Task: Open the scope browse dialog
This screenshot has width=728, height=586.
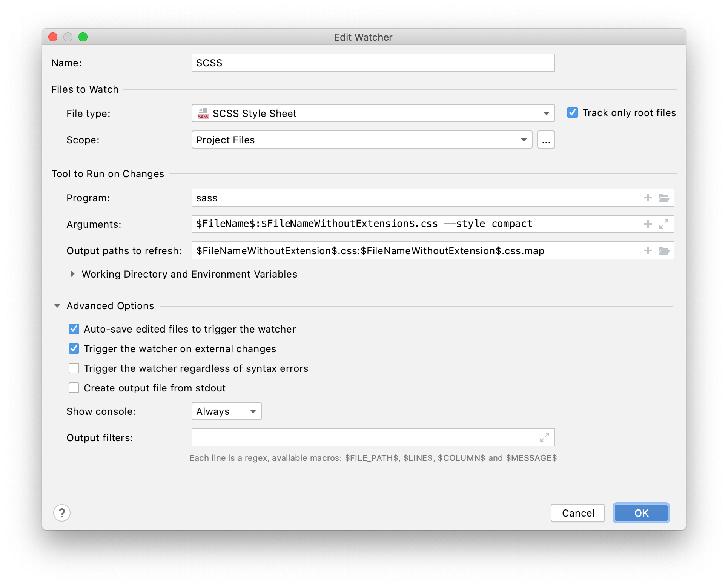Action: (x=546, y=140)
